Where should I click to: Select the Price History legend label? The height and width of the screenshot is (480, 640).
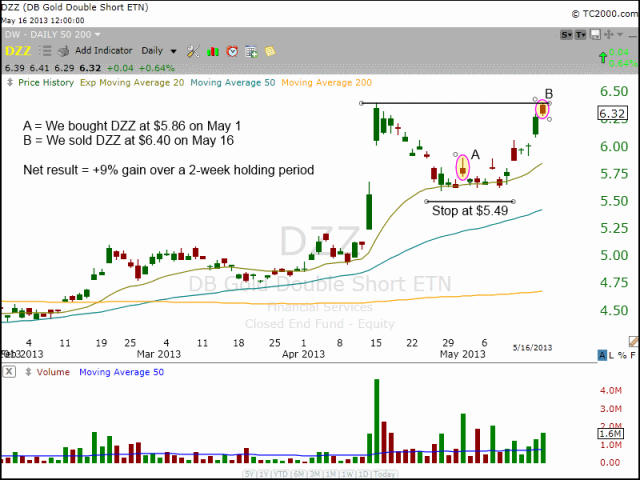(x=46, y=82)
